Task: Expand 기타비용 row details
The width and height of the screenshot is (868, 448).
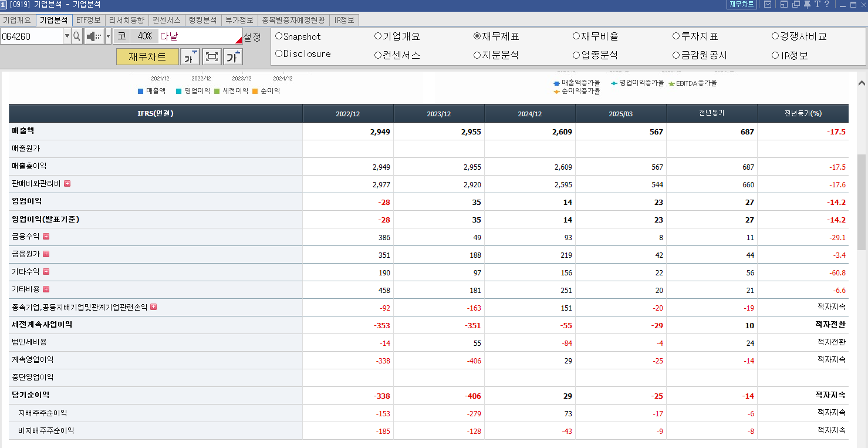Action: (46, 289)
